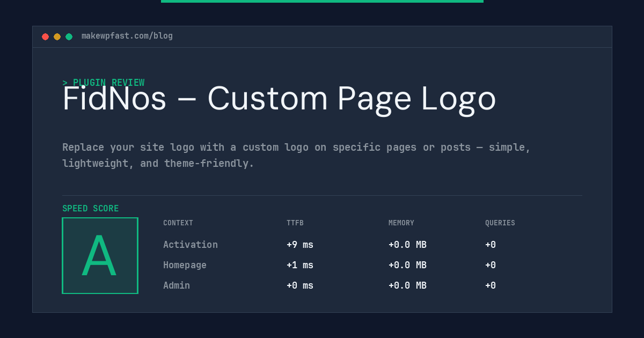Click the '+1 ms' Homepage TTFB value
Viewport: 644px width, 338px height.
pyautogui.click(x=300, y=265)
